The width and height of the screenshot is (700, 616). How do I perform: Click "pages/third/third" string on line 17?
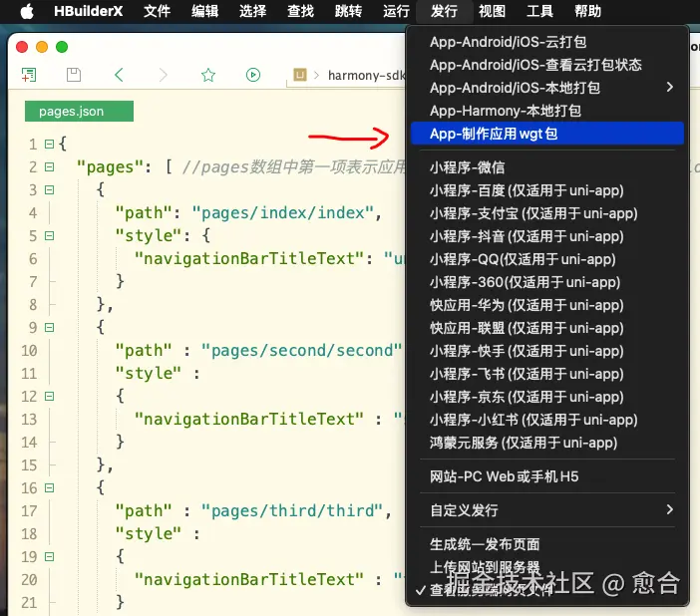click(292, 510)
